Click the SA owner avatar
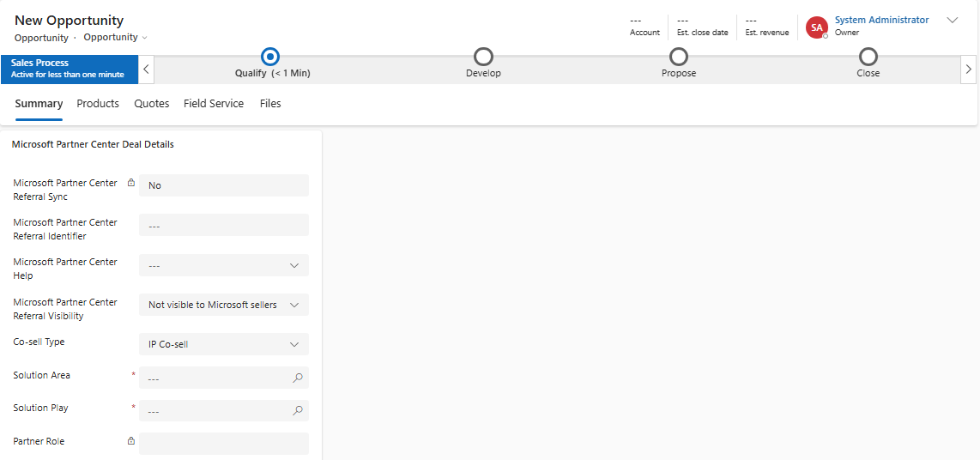 tap(816, 27)
